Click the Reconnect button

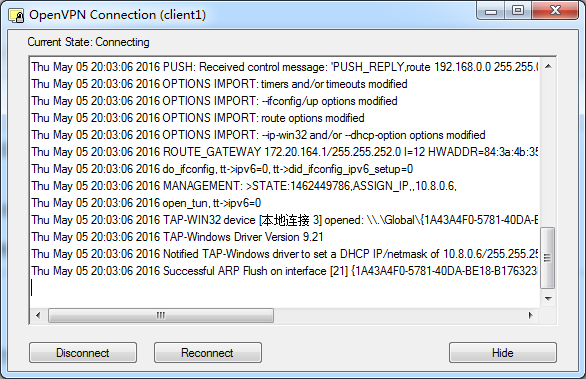tap(207, 352)
